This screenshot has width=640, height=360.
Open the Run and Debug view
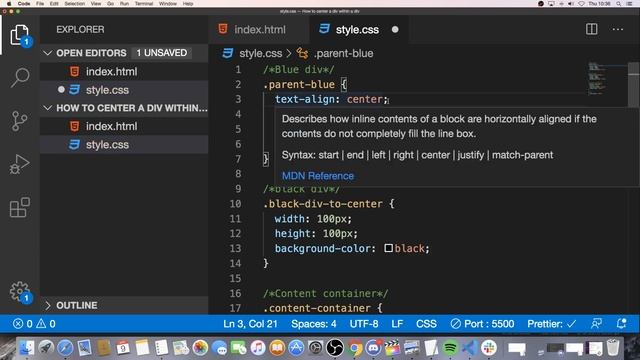[20, 164]
